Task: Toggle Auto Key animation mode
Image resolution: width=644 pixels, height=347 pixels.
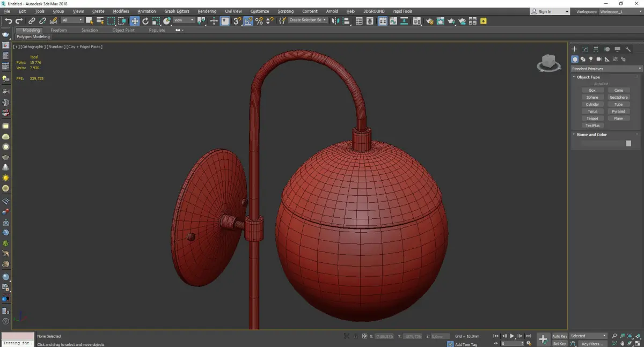Action: click(x=559, y=336)
